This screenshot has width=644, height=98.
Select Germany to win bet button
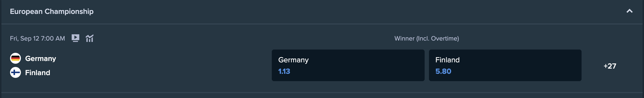(348, 65)
